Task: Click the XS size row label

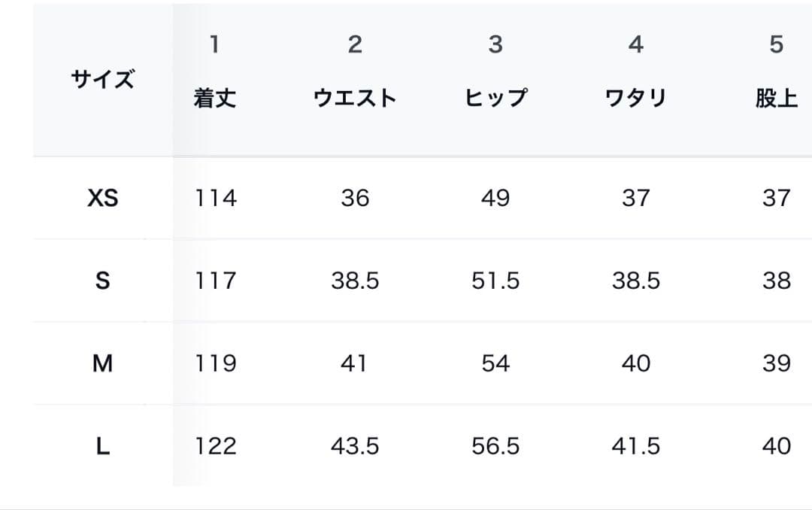Action: [103, 198]
